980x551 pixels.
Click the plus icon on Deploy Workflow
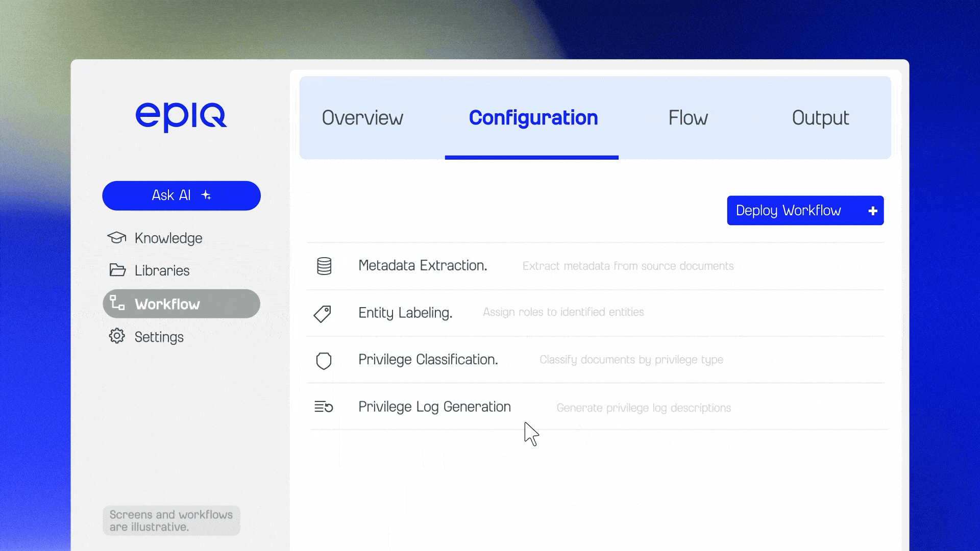[x=873, y=211]
